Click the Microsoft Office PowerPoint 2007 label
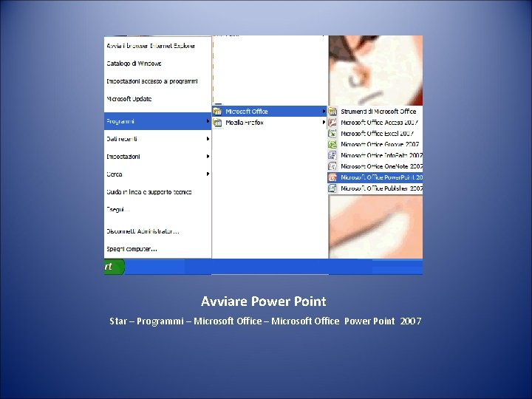 click(x=381, y=177)
